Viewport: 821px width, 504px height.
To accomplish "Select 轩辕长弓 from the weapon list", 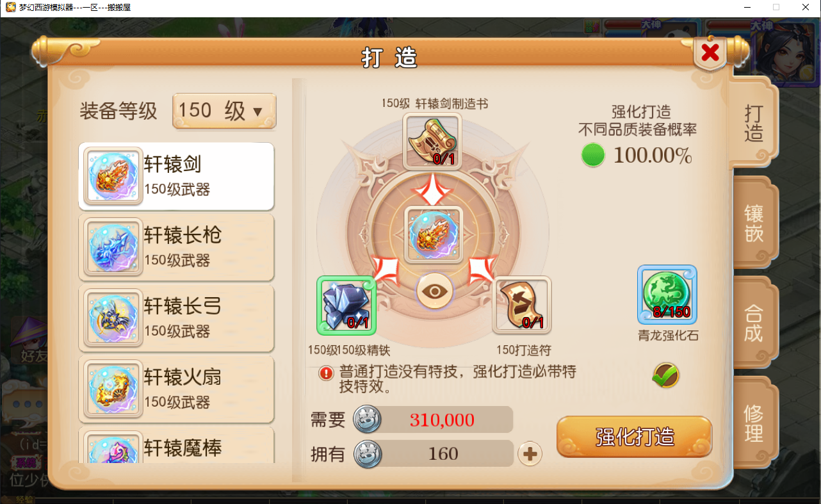I will (176, 318).
